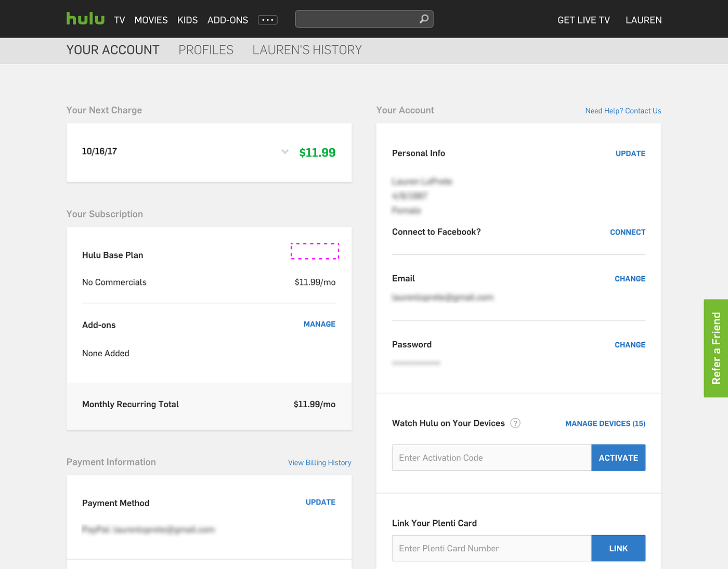The image size is (728, 569).
Task: Click Need Help? Contact Us link
Action: (623, 111)
